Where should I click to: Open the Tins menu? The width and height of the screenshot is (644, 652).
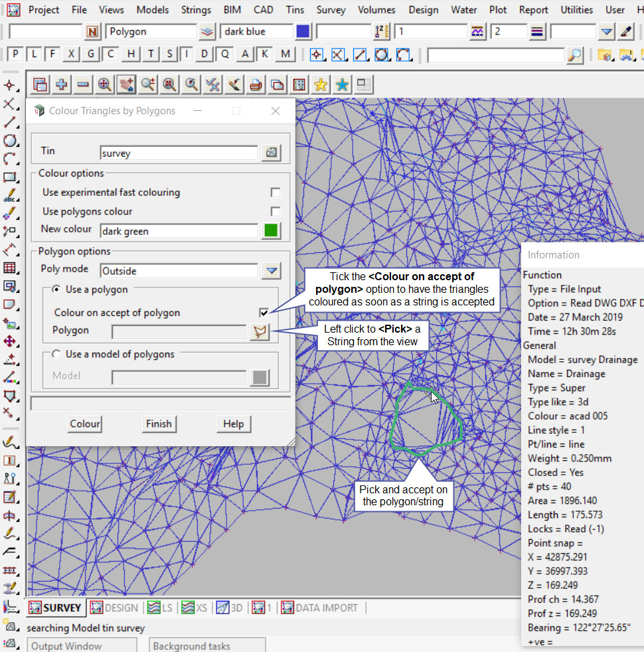pos(295,10)
